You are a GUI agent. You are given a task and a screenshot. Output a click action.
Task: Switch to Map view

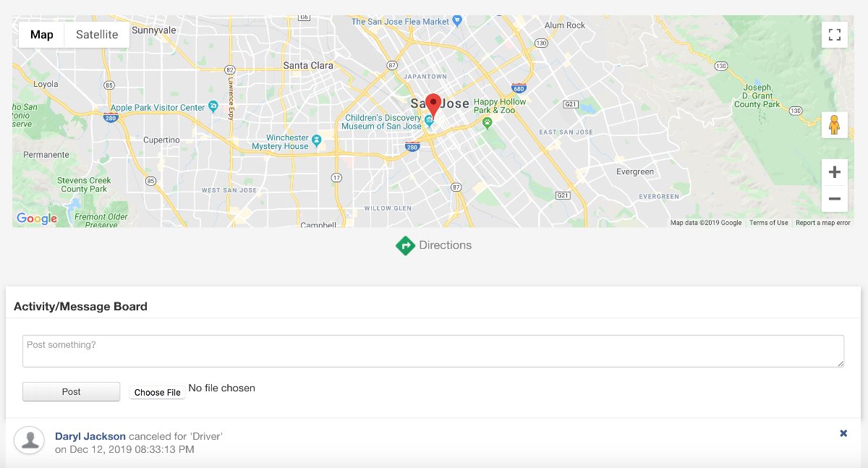point(42,35)
